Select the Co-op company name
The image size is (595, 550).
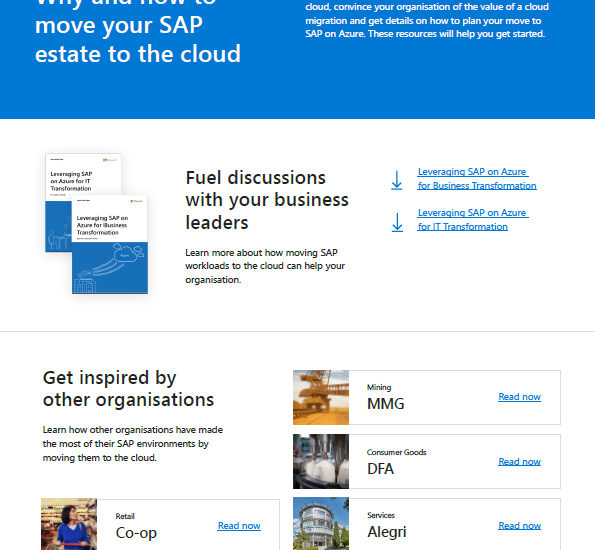coord(136,533)
